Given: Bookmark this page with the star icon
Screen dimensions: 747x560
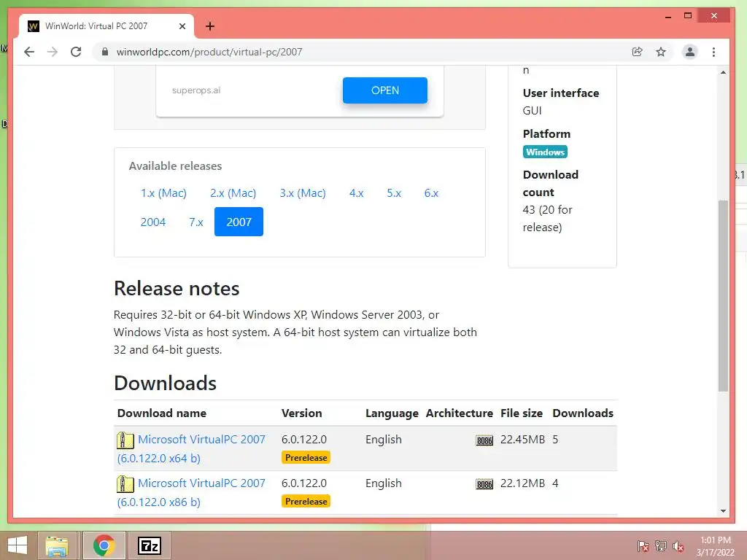Looking at the screenshot, I should pos(661,52).
